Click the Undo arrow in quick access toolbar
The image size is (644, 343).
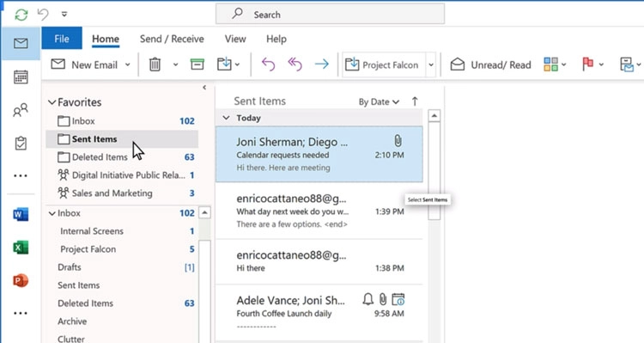[x=43, y=15]
